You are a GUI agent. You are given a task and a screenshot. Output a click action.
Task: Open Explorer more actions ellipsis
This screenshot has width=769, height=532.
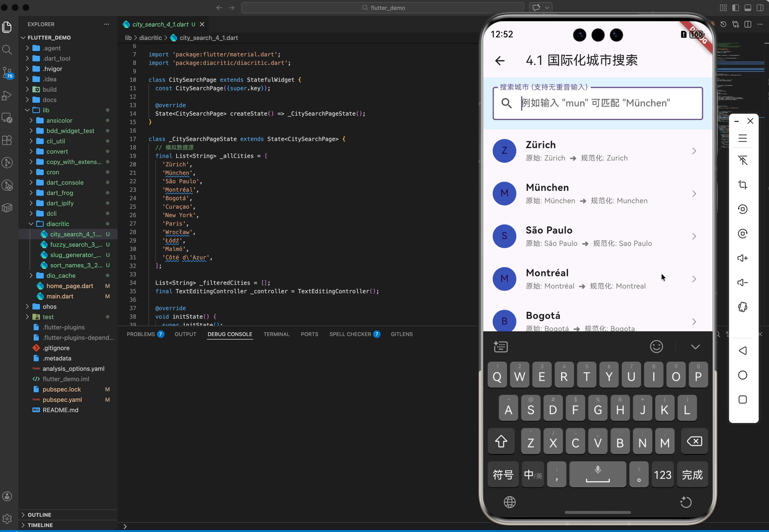[107, 24]
